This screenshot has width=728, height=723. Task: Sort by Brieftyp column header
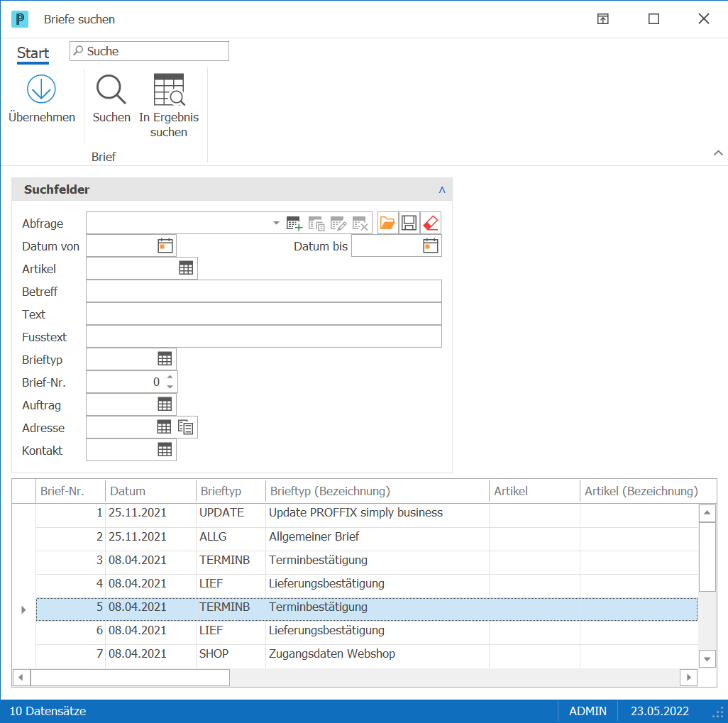click(231, 491)
